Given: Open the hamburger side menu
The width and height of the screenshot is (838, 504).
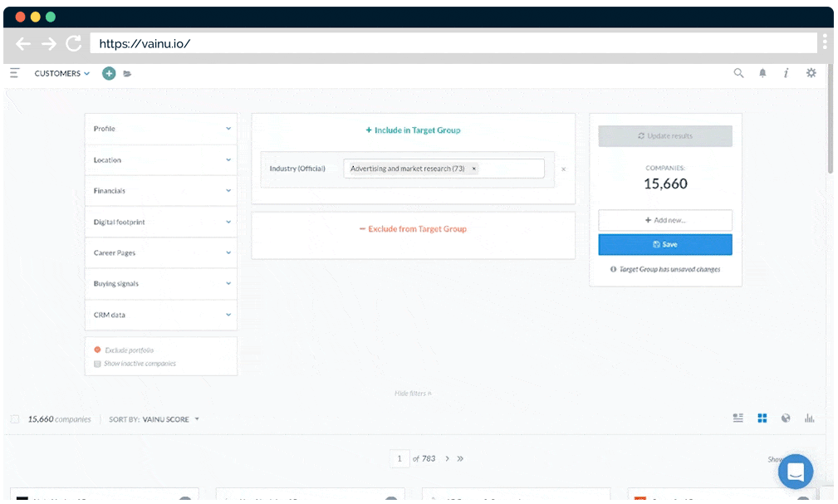Looking at the screenshot, I should pyautogui.click(x=14, y=73).
